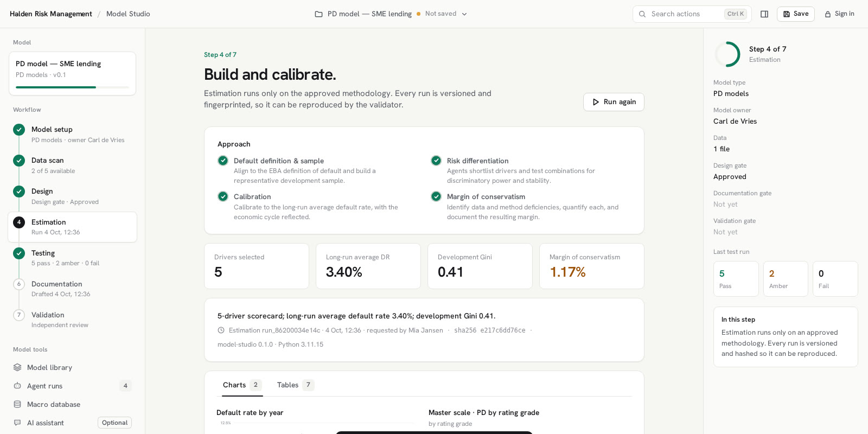Open the Model library tool

click(73, 368)
